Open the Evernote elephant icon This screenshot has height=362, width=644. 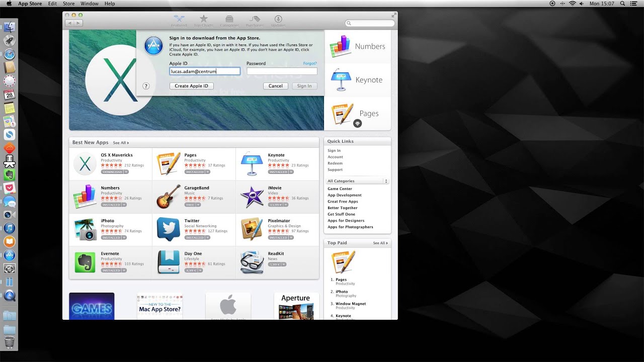click(x=85, y=262)
